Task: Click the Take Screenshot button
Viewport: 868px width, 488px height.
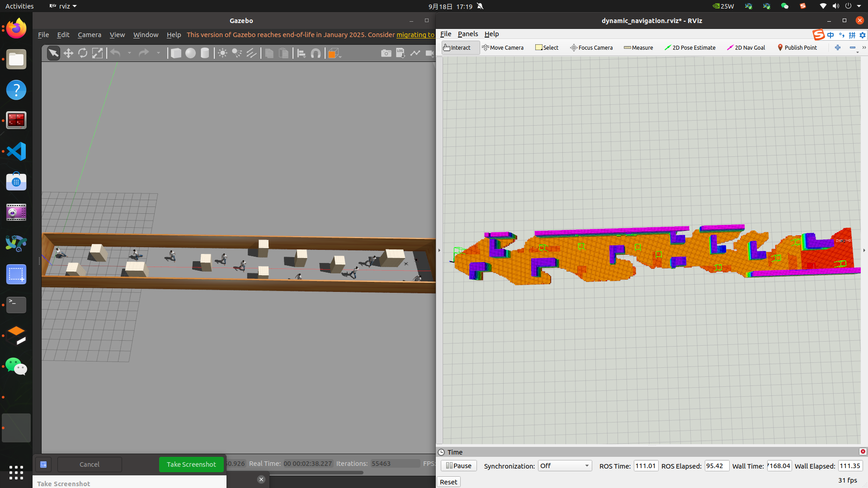Action: click(191, 465)
